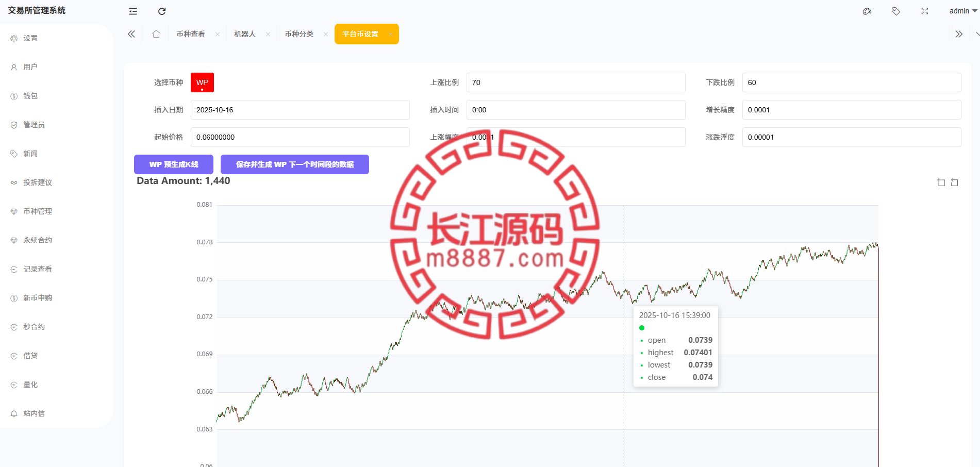Click the WP 预生成K线 button
Image resolution: width=980 pixels, height=467 pixels.
click(x=174, y=164)
